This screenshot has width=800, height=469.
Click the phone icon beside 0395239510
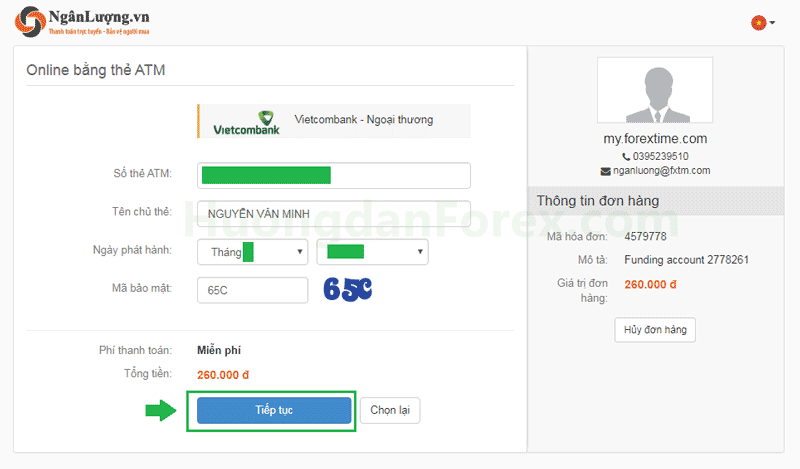[x=626, y=157]
